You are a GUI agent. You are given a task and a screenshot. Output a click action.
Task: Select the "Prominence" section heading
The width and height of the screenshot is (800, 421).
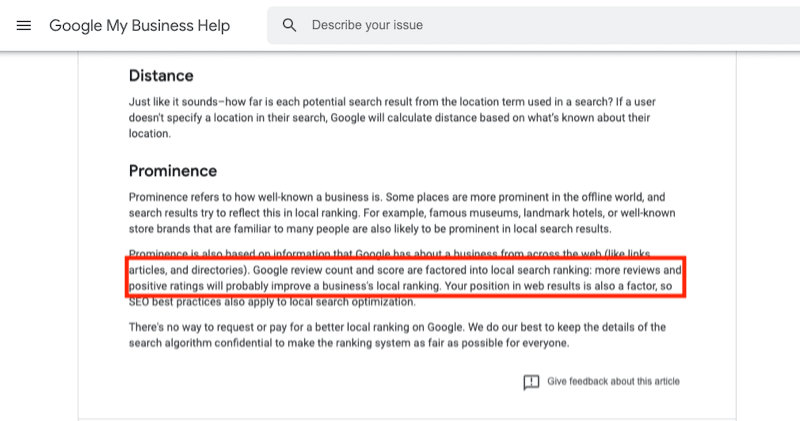click(173, 171)
